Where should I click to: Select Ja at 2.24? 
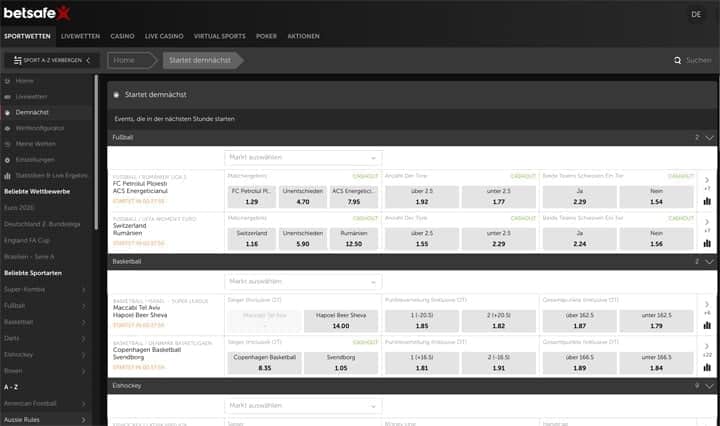coord(579,239)
